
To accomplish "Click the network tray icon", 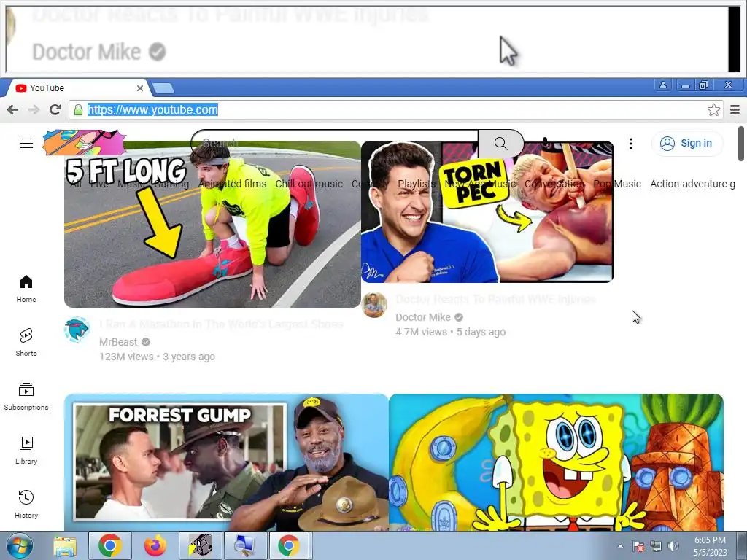I will 656,546.
